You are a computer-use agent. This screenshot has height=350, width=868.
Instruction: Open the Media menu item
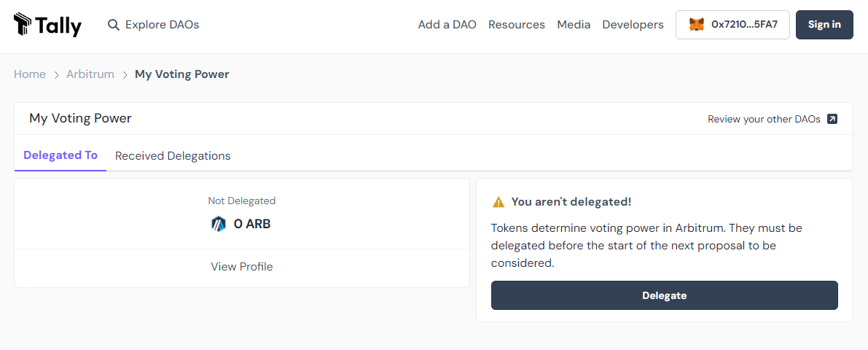tap(574, 25)
